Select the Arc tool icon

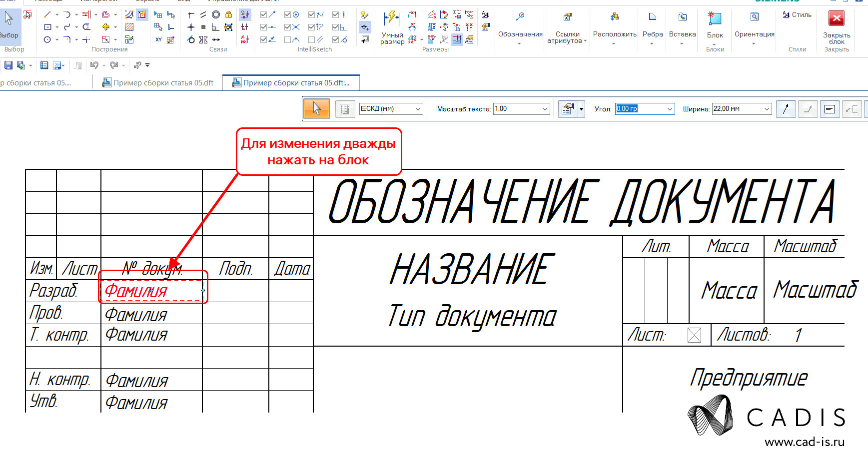67,14
